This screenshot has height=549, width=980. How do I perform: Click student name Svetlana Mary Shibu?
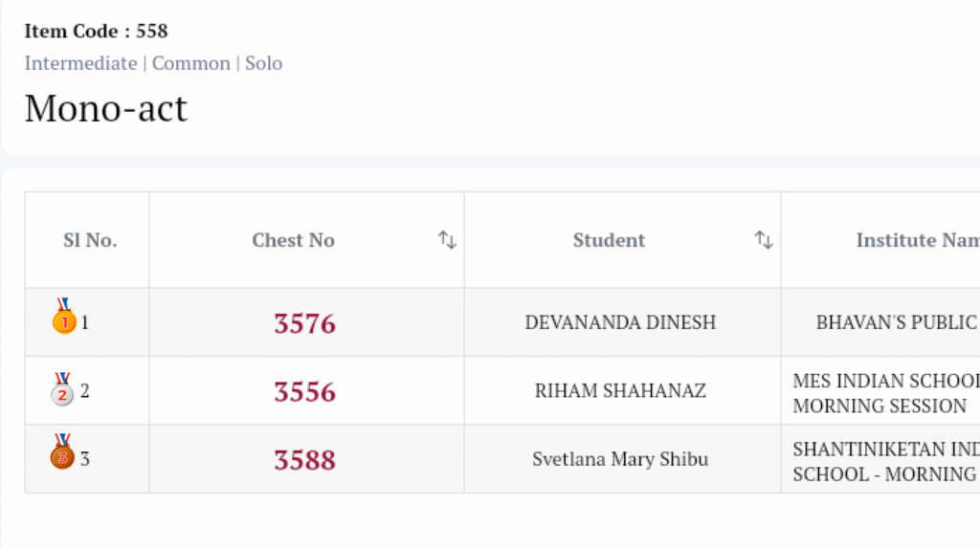coord(620,459)
